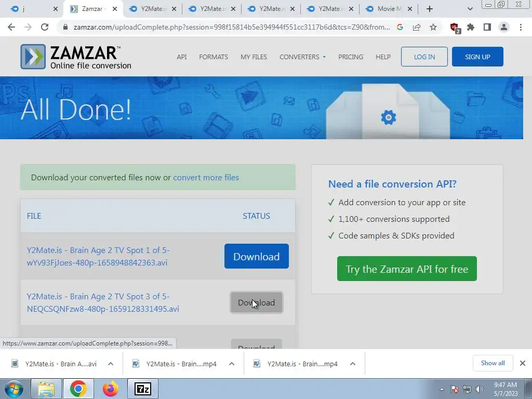Open the Windows Start menu
Viewport: 532px width, 399px height.
pyautogui.click(x=14, y=389)
